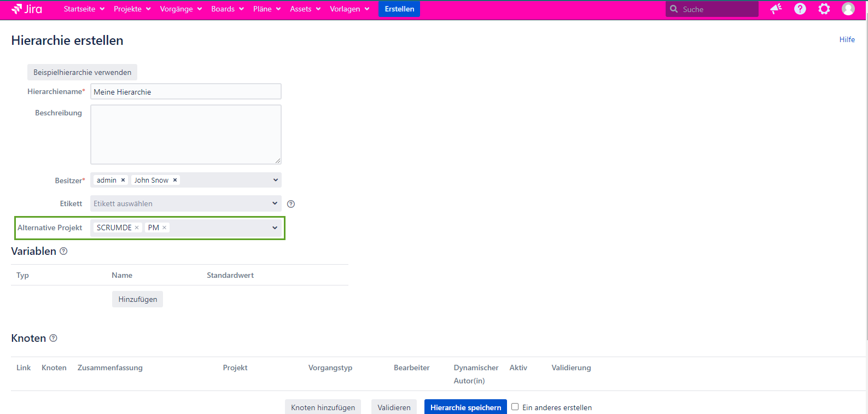Screen dimensions: 868x414
Task: Open the Projekte menu
Action: click(132, 9)
